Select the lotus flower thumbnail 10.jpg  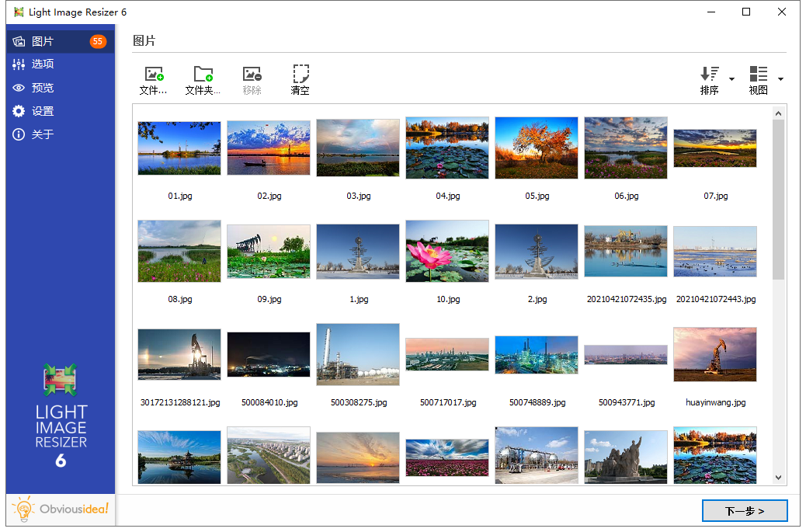[446, 251]
